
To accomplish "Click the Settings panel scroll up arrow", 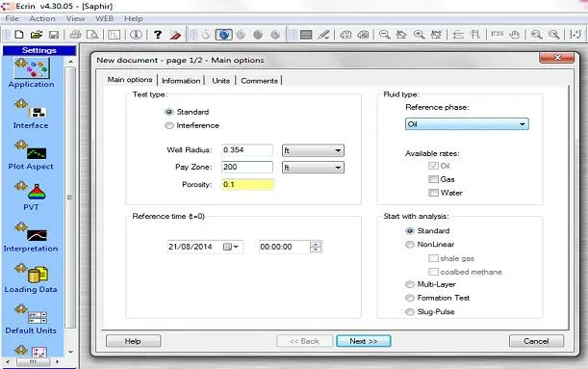I will [70, 62].
